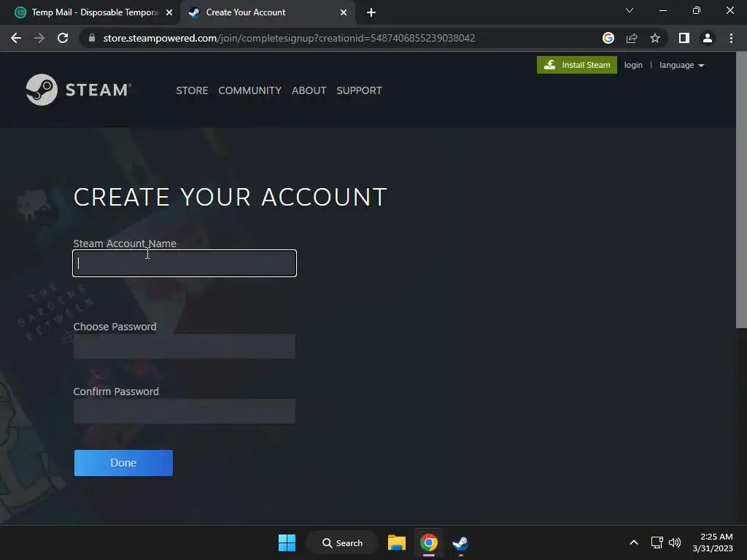Open volume control tray icon
747x560 pixels.
pyautogui.click(x=675, y=542)
